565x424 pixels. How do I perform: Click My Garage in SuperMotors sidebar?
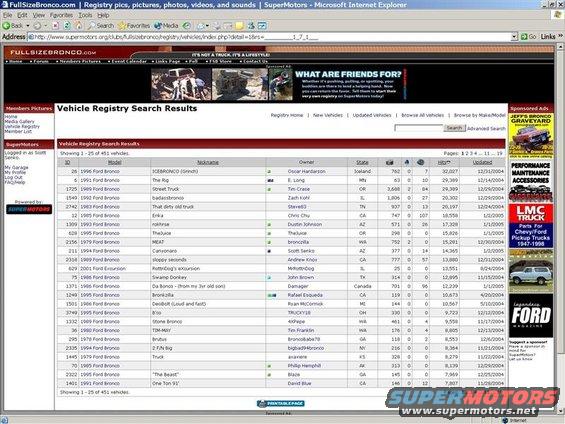click(16, 168)
